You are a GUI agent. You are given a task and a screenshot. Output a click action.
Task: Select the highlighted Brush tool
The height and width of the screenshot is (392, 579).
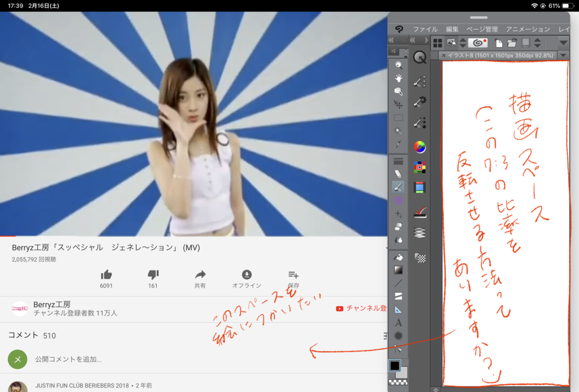398,188
